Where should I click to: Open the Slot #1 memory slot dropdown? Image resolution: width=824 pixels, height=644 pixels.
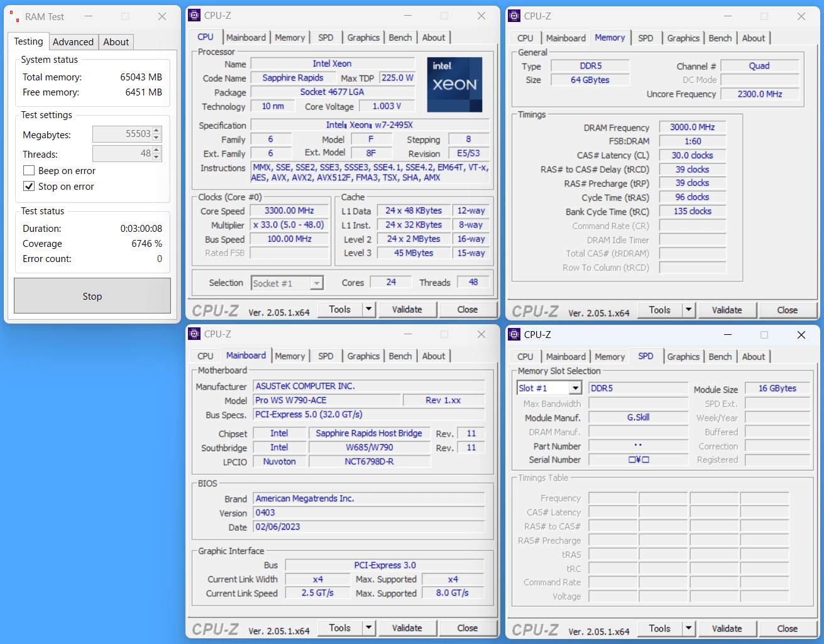click(575, 388)
